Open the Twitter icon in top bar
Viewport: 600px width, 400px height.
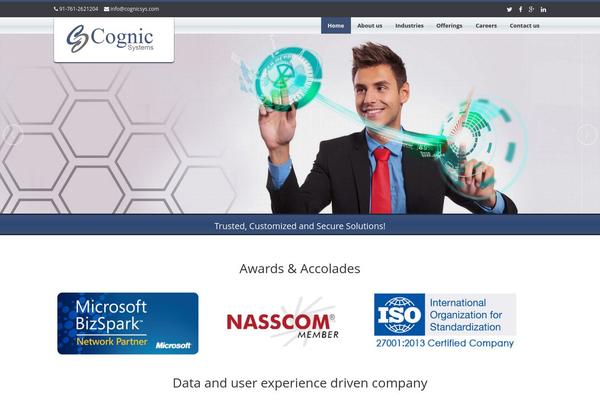[x=509, y=10]
